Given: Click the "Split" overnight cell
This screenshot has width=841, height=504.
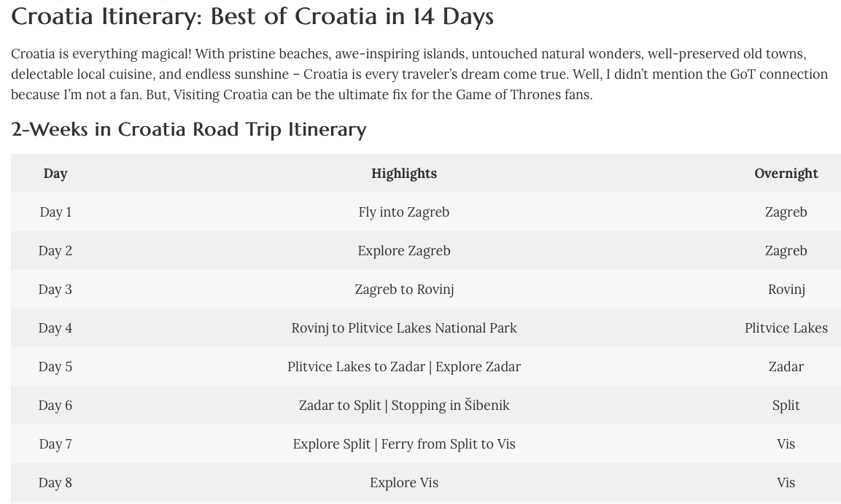Looking at the screenshot, I should click(786, 406).
